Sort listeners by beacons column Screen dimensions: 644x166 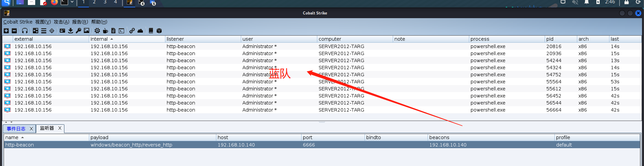tap(491, 137)
